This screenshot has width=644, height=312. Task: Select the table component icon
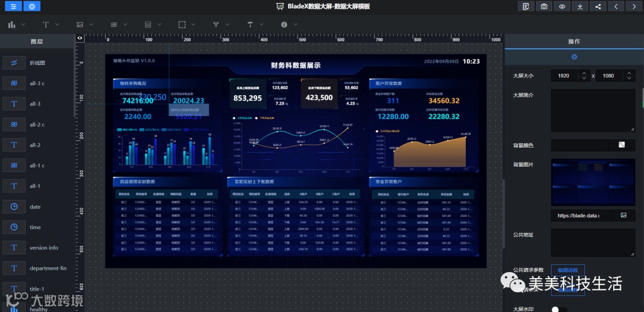coord(148,24)
